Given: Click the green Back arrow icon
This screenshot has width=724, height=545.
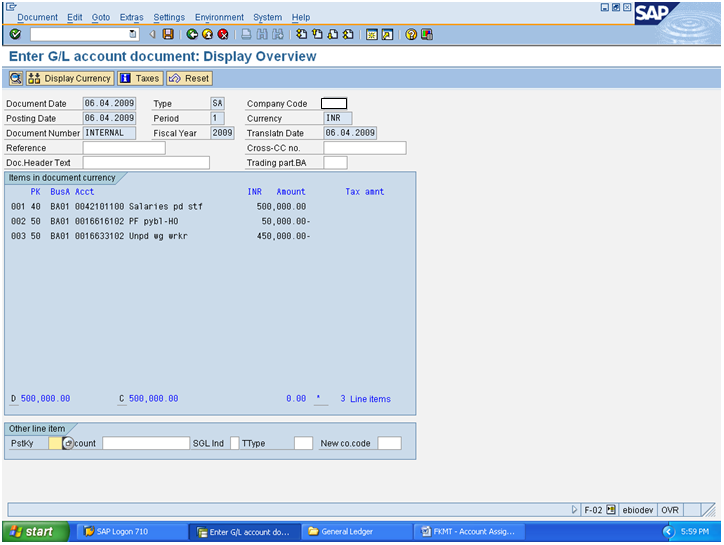Looking at the screenshot, I should (x=192, y=34).
